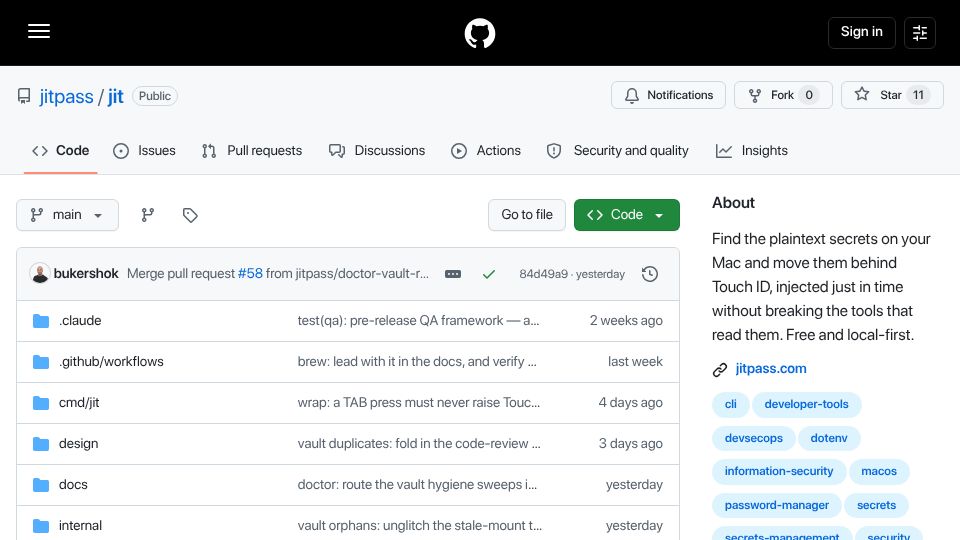This screenshot has height=540, width=960.
Task: Click the cli topic tag
Action: [x=730, y=404]
